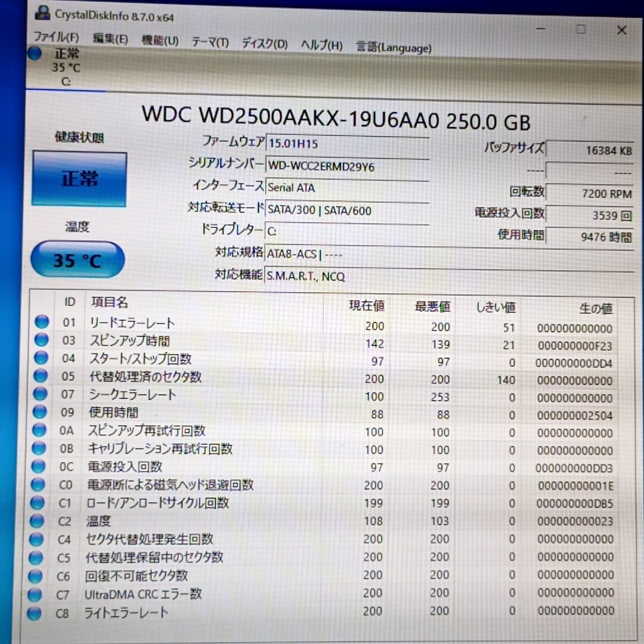Click the power on hours value 9476 時間
644x644 pixels.
click(x=589, y=237)
